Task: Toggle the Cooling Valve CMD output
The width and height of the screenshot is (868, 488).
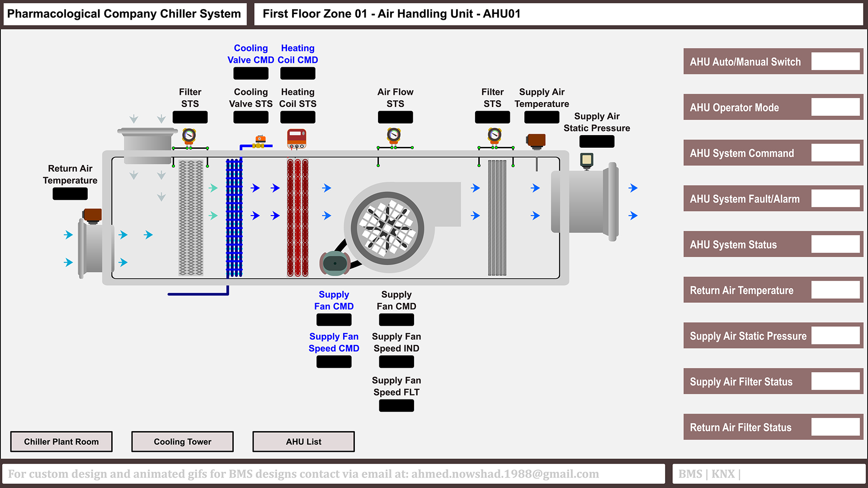Action: click(x=250, y=73)
